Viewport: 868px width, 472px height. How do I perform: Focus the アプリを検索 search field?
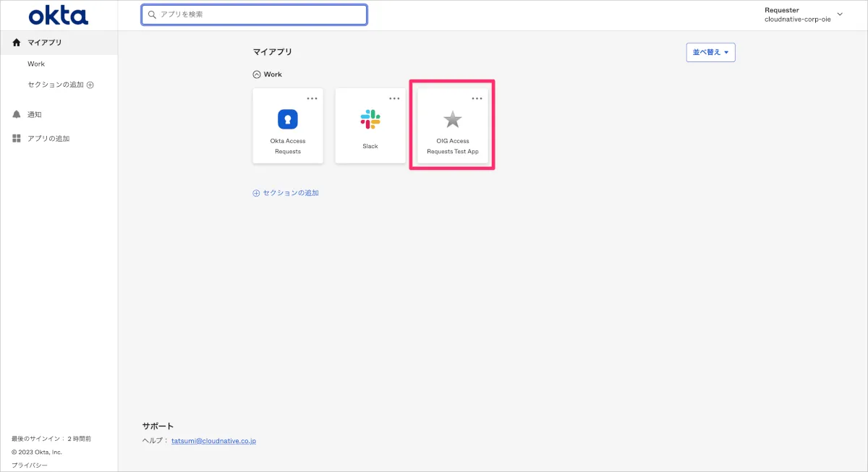click(255, 14)
